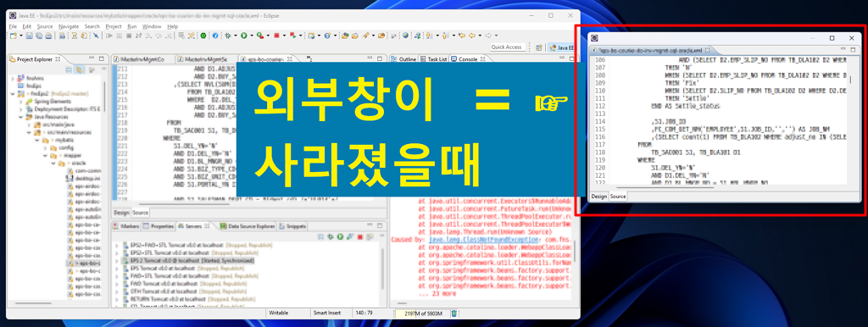The width and height of the screenshot is (868, 327).
Task: Open the desktop.ini file in Project Explorer
Action: point(83,179)
